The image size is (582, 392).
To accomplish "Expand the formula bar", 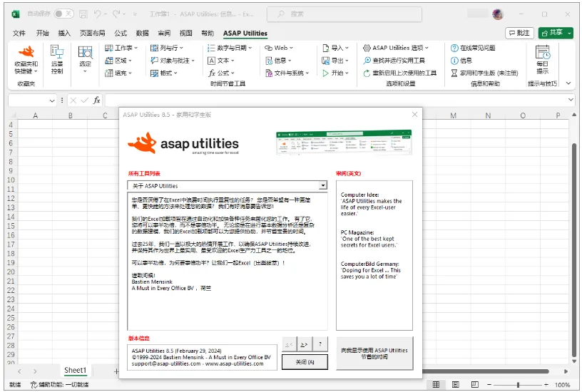I will [x=571, y=100].
